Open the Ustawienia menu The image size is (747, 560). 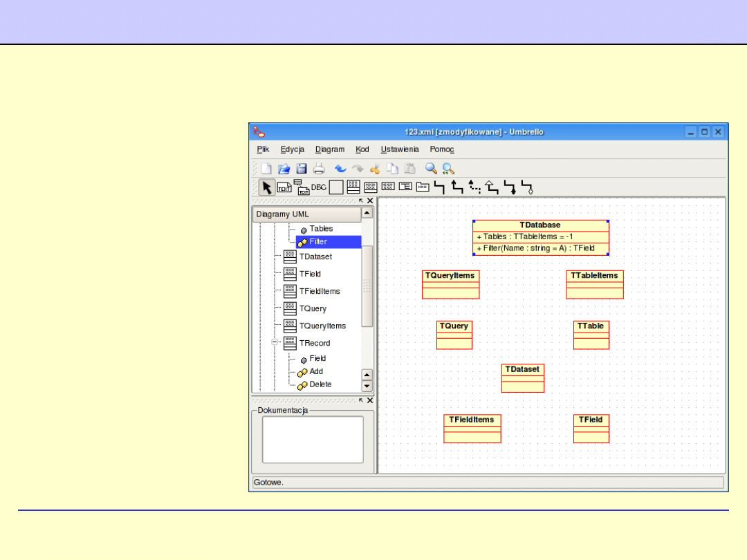pyautogui.click(x=399, y=149)
